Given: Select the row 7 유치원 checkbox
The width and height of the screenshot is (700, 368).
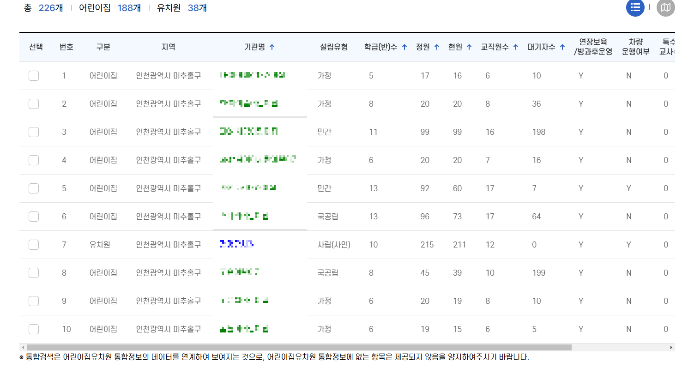Looking at the screenshot, I should tap(33, 244).
